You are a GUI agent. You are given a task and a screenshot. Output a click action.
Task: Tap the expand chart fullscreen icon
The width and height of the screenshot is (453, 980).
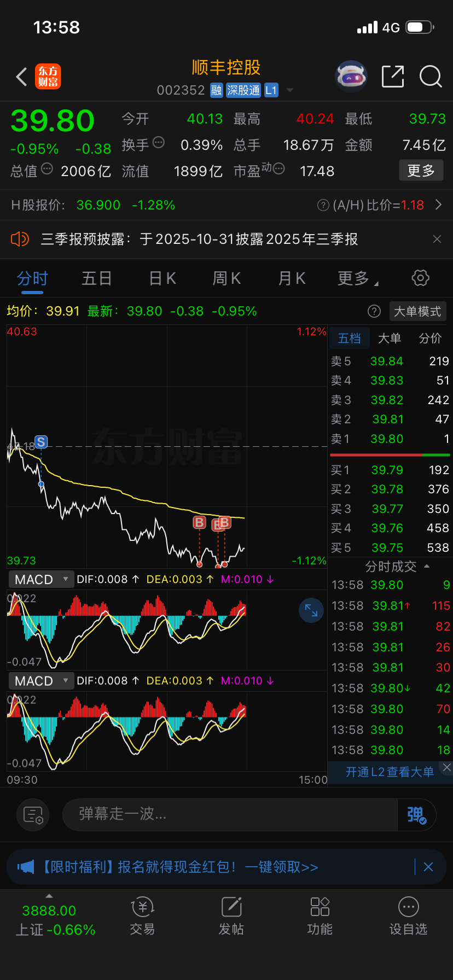(x=311, y=610)
